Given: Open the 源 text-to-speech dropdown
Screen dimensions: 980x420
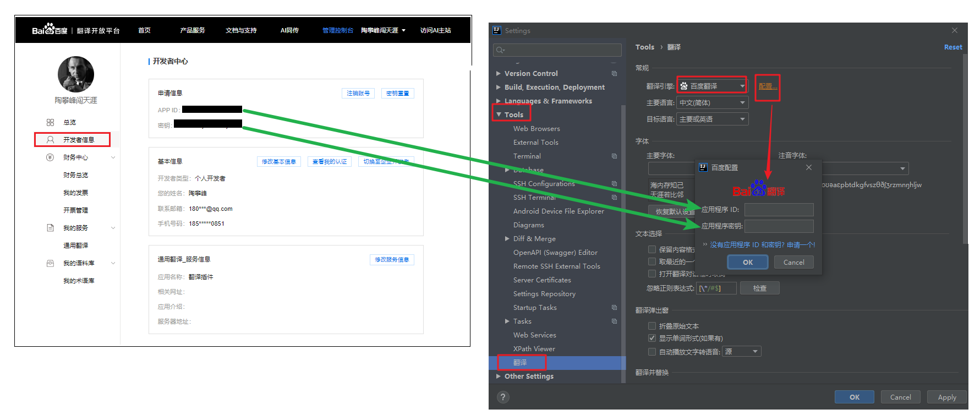Looking at the screenshot, I should click(742, 351).
